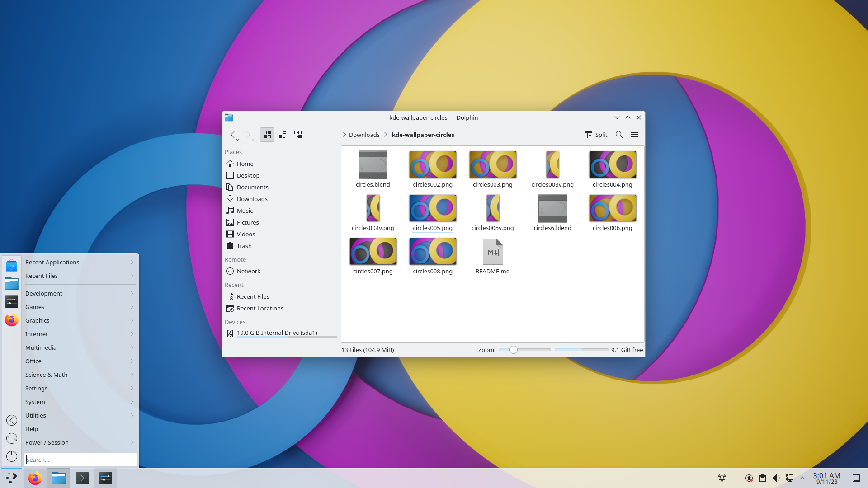This screenshot has height=488, width=868.
Task: Open the Office menu entry
Action: coord(80,361)
